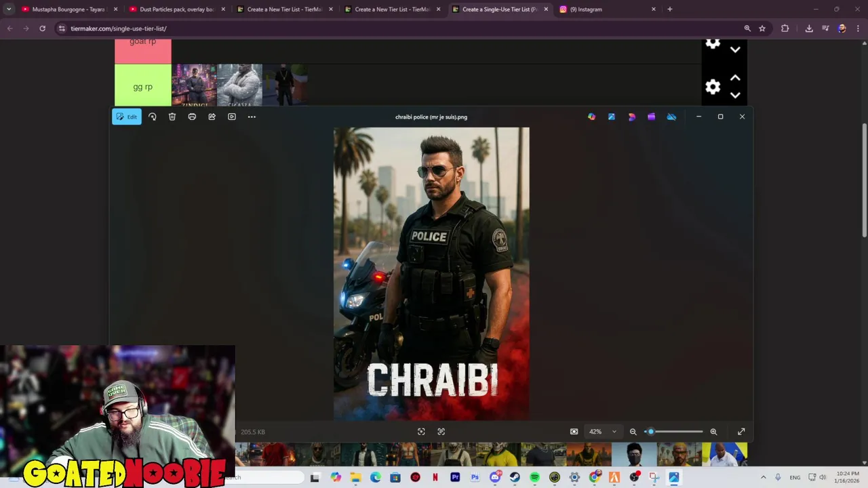
Task: Delete the photo with trash icon
Action: [172, 117]
